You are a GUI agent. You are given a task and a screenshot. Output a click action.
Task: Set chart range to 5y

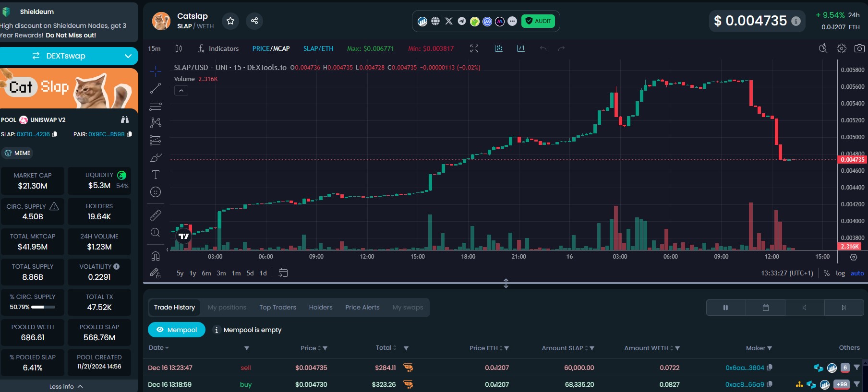click(180, 273)
